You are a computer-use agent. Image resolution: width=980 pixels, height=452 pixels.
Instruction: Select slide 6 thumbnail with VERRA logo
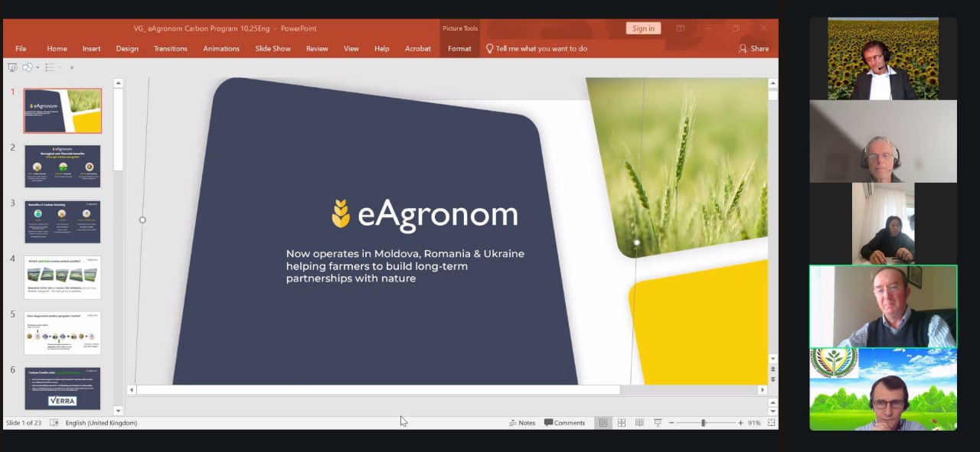[x=63, y=389]
